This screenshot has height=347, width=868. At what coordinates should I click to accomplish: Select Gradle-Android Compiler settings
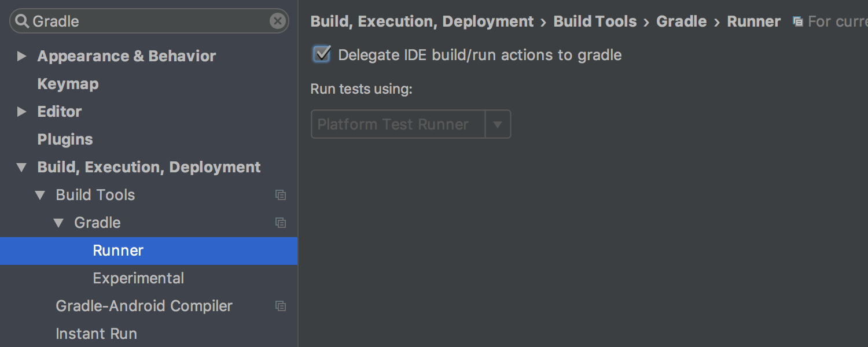144,306
